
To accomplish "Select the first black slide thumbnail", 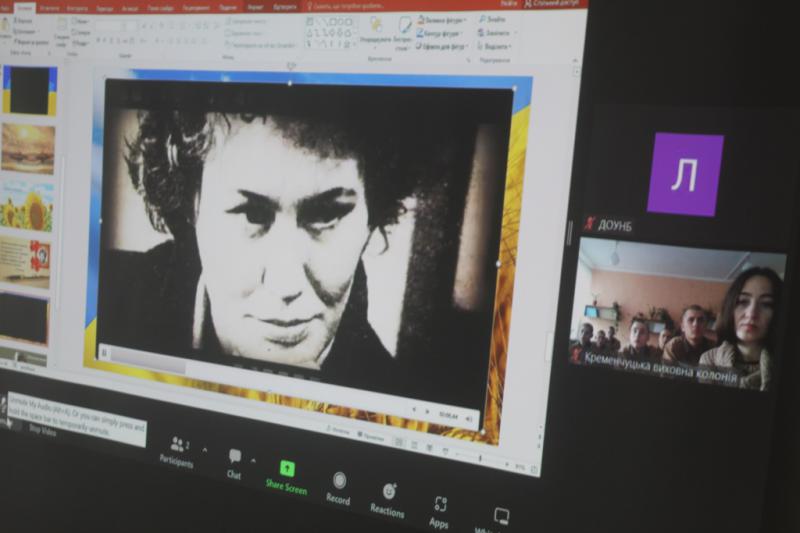I will (x=30, y=90).
